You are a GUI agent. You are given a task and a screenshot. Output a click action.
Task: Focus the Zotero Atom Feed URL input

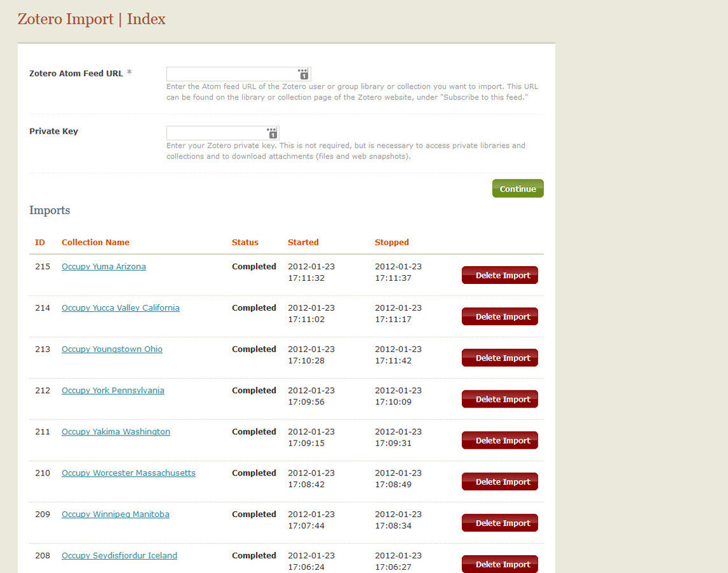tap(239, 74)
